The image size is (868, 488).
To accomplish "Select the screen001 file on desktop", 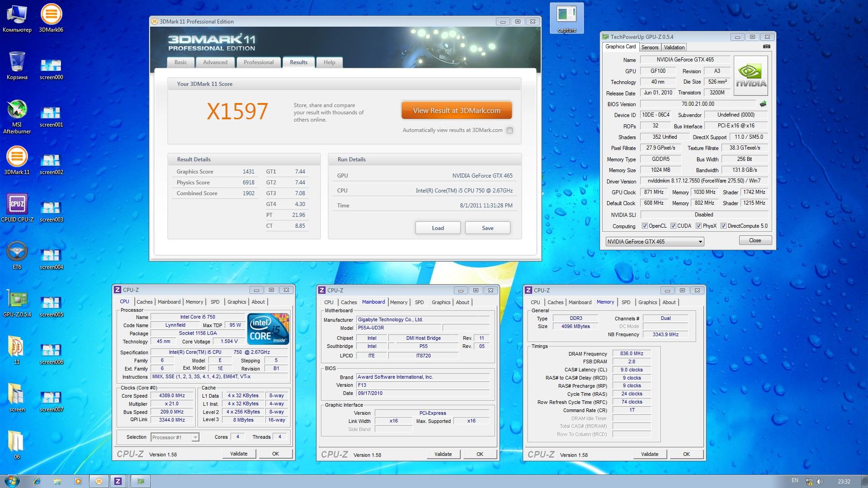I will tap(51, 116).
